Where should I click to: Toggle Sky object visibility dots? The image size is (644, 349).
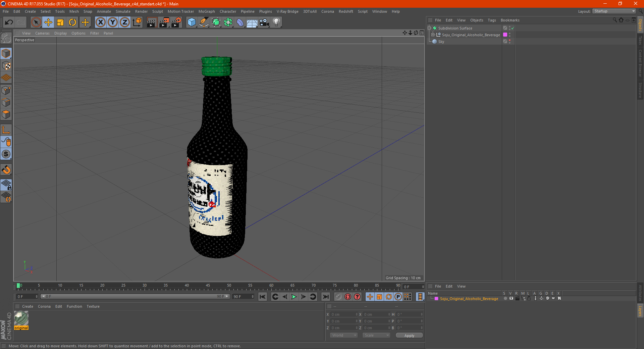(509, 42)
